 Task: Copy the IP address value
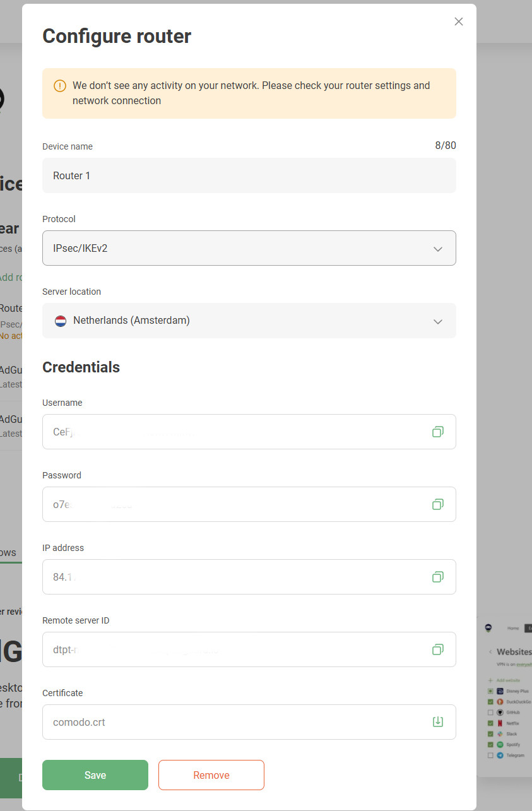click(437, 577)
